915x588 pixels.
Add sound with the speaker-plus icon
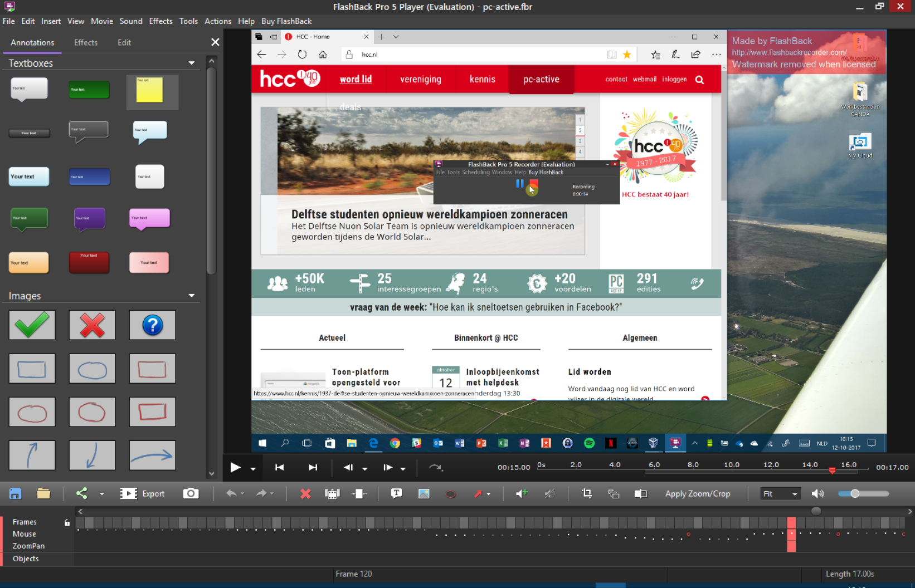click(522, 493)
